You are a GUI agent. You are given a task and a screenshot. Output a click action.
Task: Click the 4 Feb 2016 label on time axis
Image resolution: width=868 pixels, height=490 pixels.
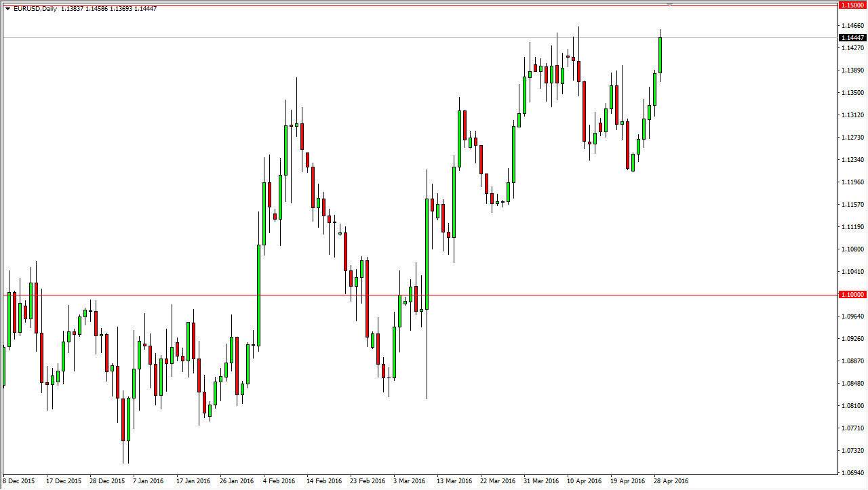[x=280, y=481]
